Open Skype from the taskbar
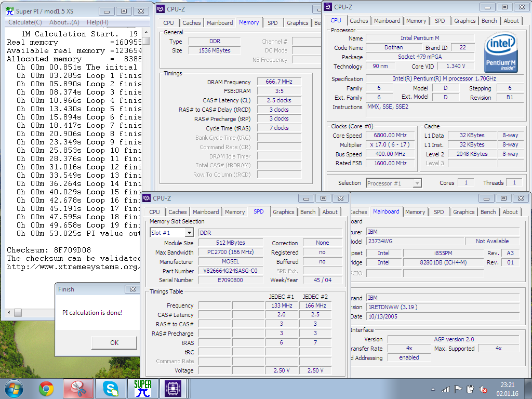 [x=110, y=389]
